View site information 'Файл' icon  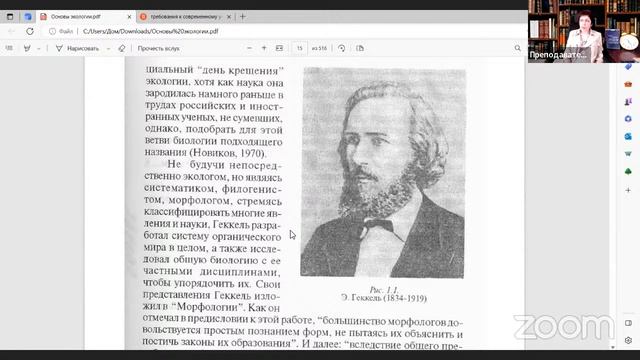[x=61, y=31]
